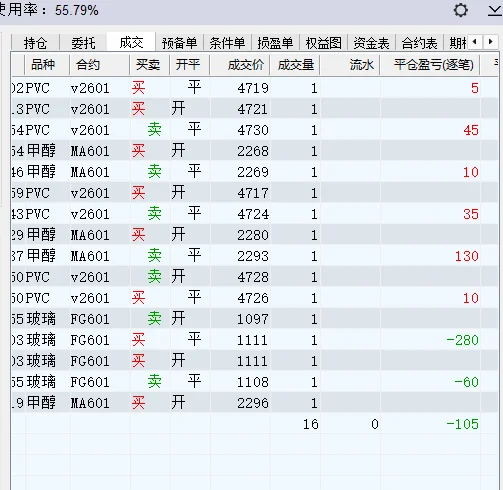The height and width of the screenshot is (490, 503).
Task: Click FG601 in the 1108 row
Action: pyautogui.click(x=90, y=383)
